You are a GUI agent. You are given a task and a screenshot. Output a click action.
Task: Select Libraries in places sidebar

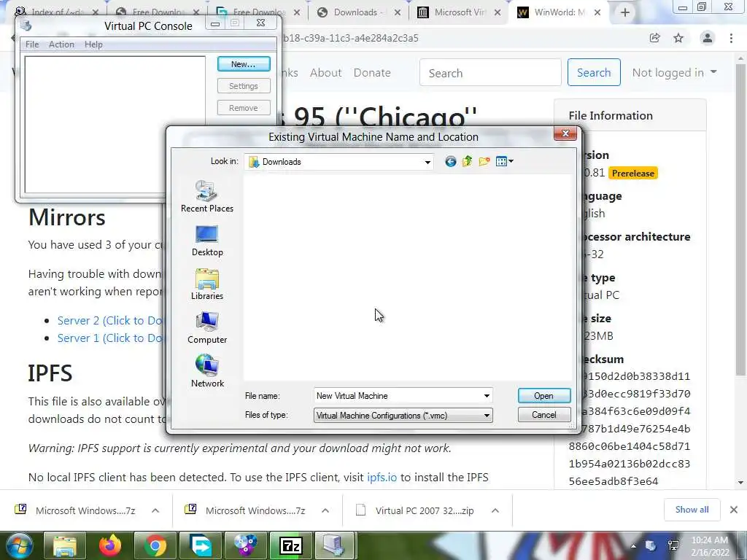point(206,284)
